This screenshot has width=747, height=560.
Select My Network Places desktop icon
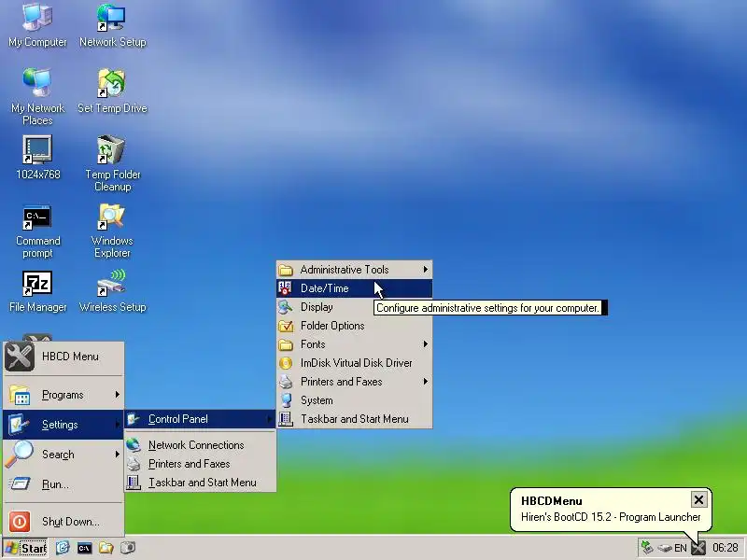(x=37, y=96)
